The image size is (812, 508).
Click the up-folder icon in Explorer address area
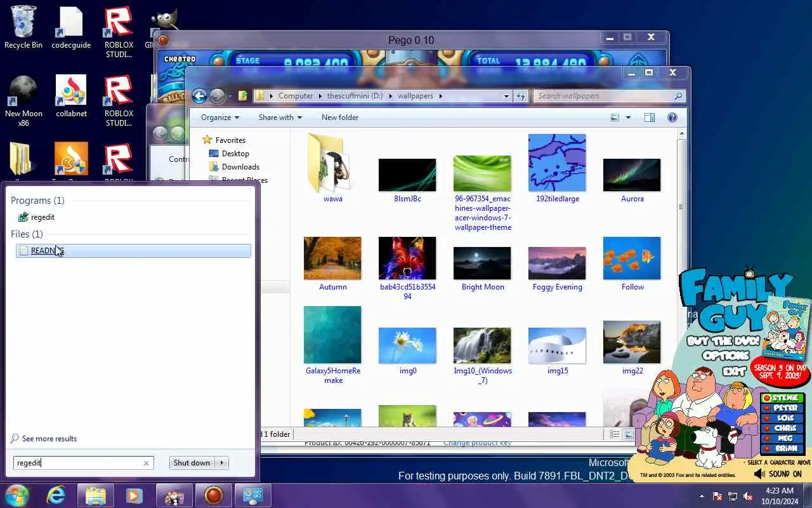[x=242, y=96]
